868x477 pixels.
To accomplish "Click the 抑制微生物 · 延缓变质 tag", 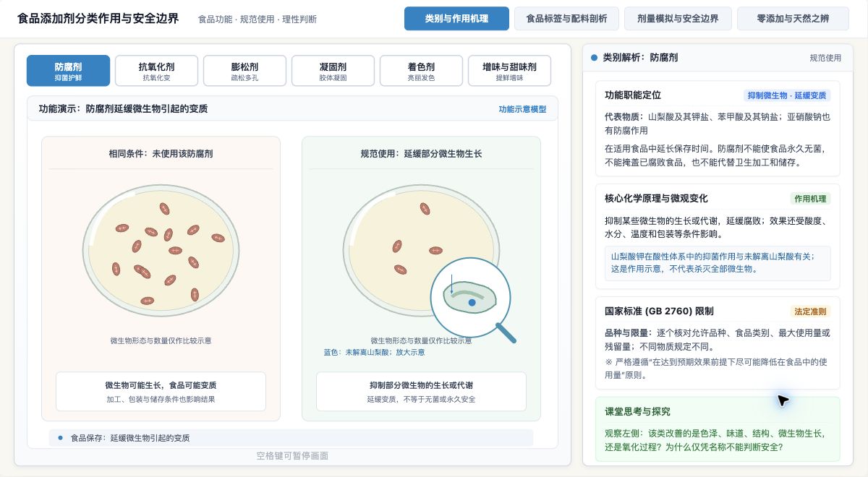I will [x=787, y=95].
